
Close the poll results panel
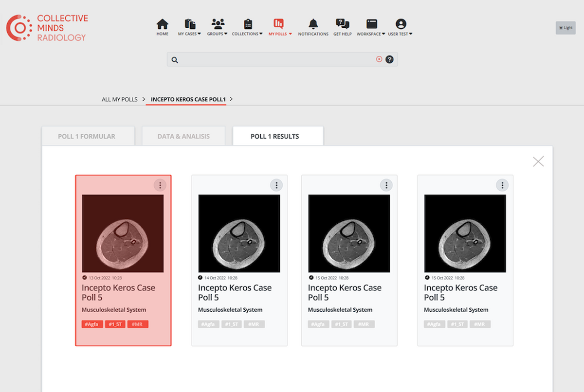coord(538,161)
